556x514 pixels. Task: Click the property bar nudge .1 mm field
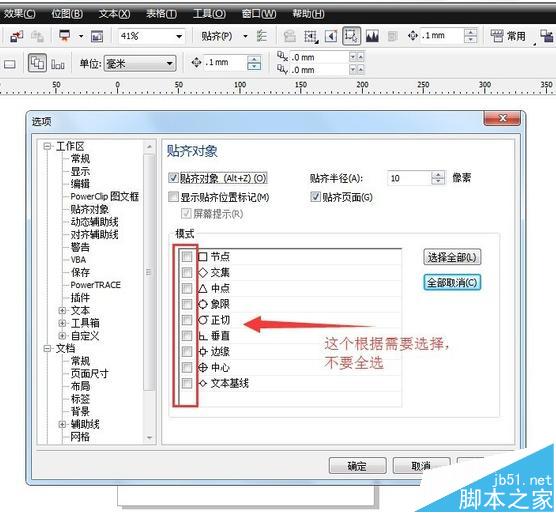pyautogui.click(x=225, y=62)
